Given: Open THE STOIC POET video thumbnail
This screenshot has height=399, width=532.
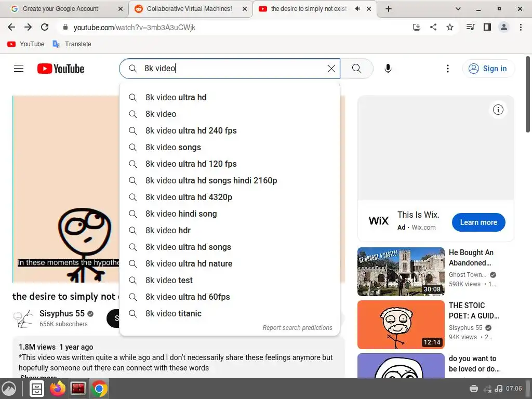Looking at the screenshot, I should click(401, 325).
